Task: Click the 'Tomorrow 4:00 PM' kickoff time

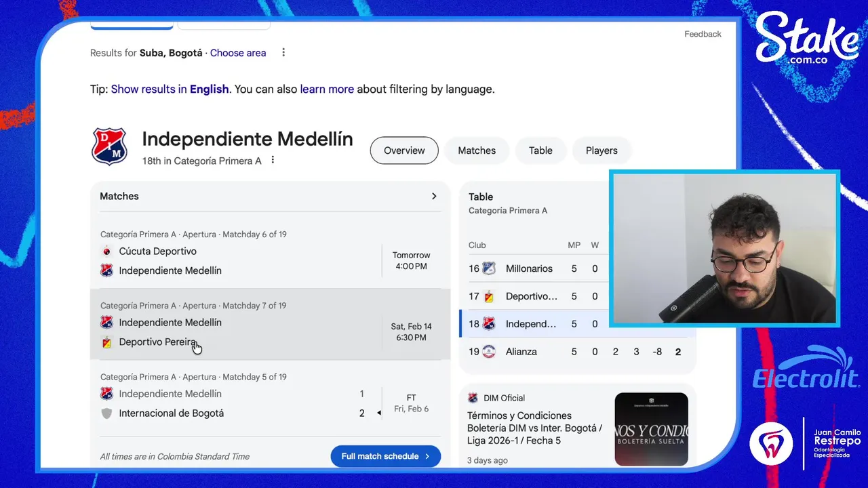Action: coord(411,261)
